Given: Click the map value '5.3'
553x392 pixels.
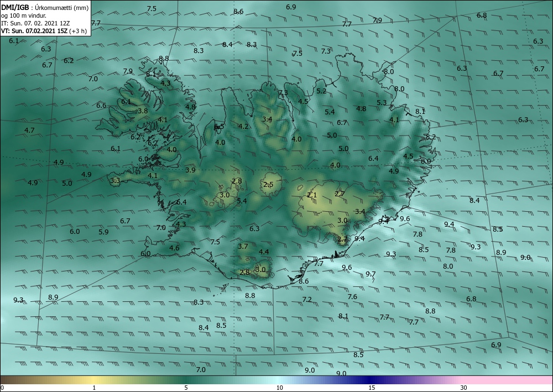Looking at the screenshot, I should pos(382,103).
